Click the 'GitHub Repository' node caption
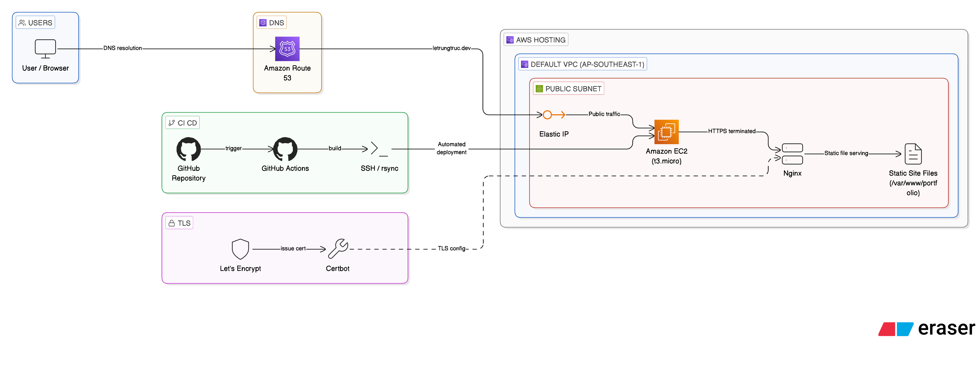This screenshot has height=378, width=980. pyautogui.click(x=188, y=173)
